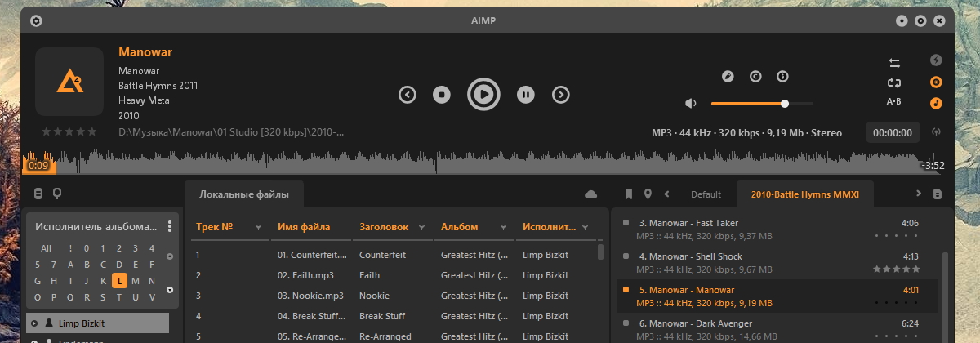Open the playlist menu document icon
The image size is (980, 343).
[938, 194]
